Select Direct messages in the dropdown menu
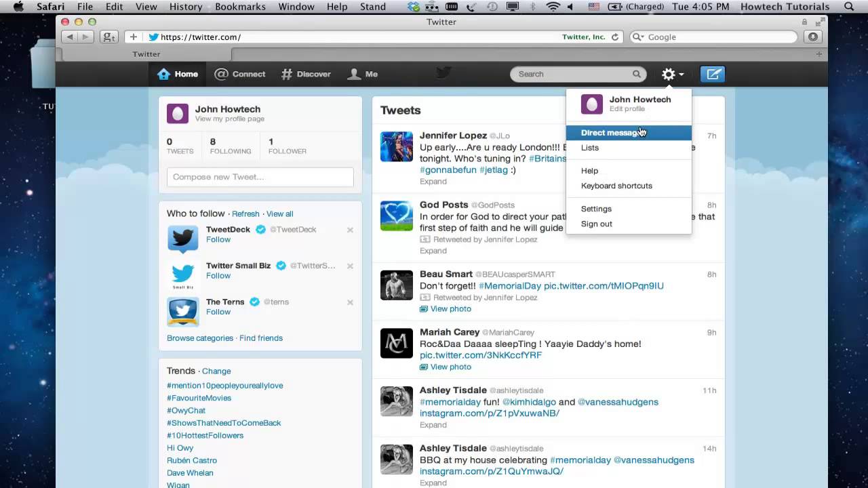The width and height of the screenshot is (868, 488). pos(629,133)
